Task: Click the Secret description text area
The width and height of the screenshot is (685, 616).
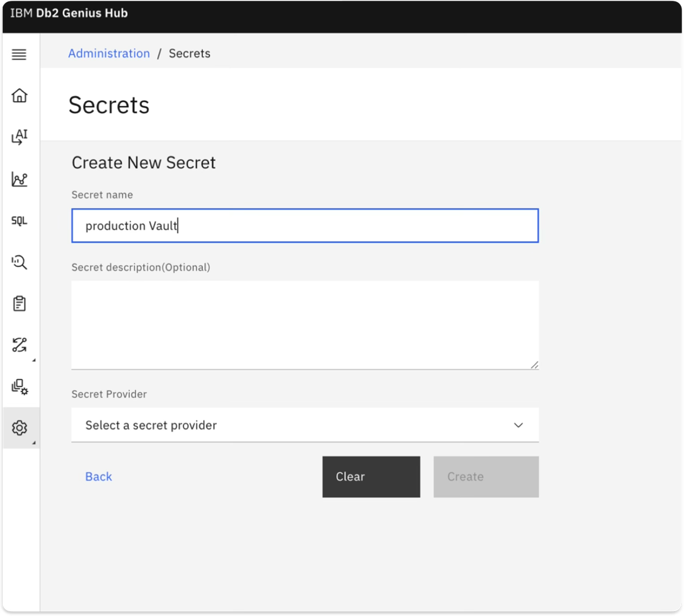Action: pos(305,325)
